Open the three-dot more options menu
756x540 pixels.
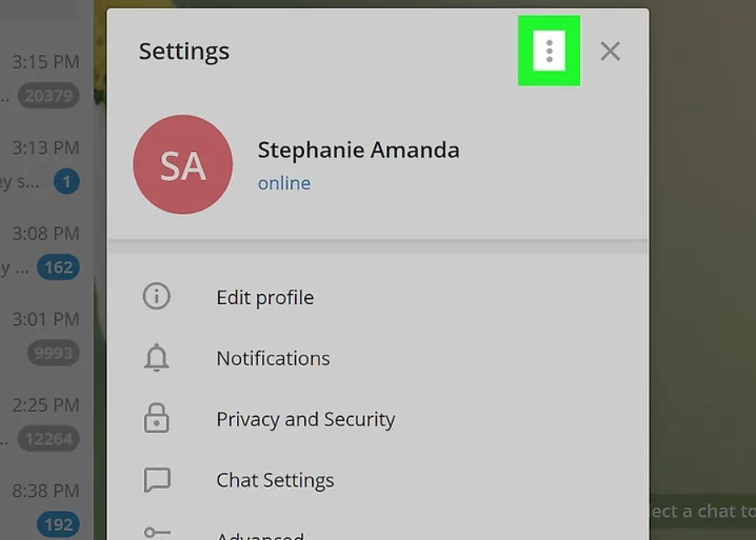[549, 51]
